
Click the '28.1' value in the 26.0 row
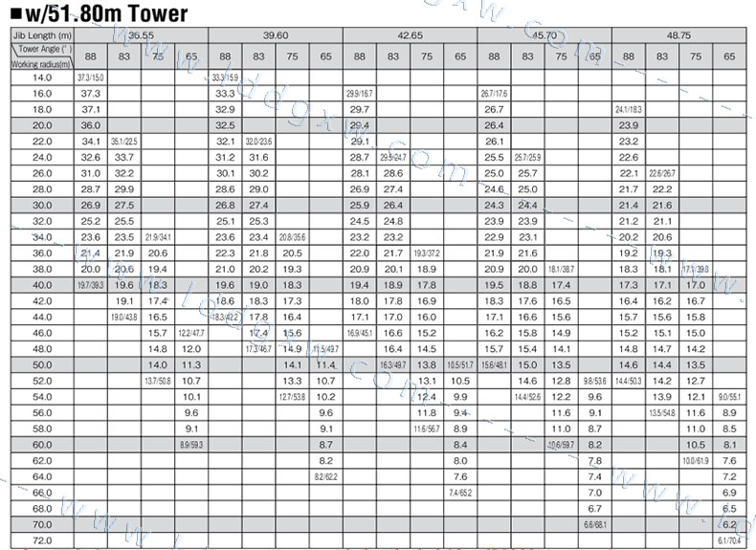pos(360,173)
